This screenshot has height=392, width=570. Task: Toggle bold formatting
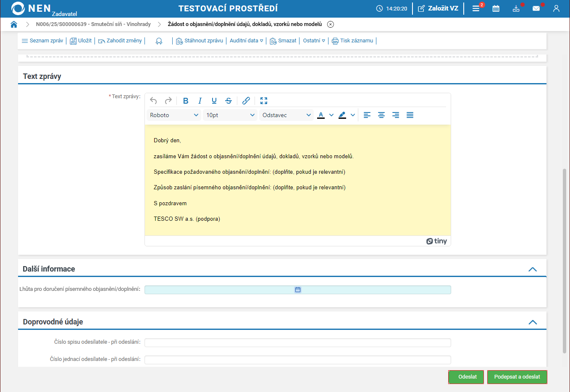coord(186,101)
